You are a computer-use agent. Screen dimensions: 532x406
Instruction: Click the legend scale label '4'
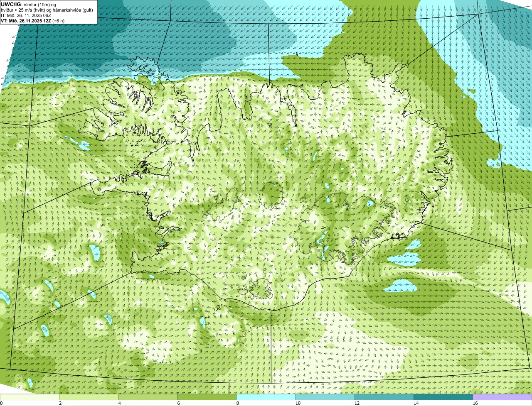coord(120,403)
